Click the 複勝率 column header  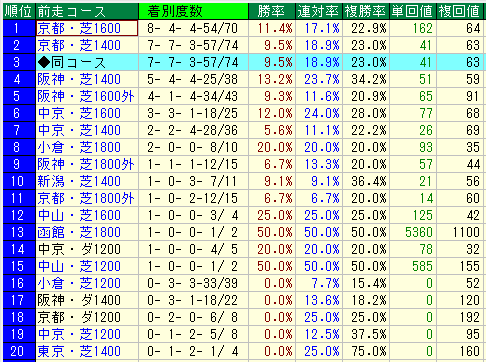[x=366, y=11]
